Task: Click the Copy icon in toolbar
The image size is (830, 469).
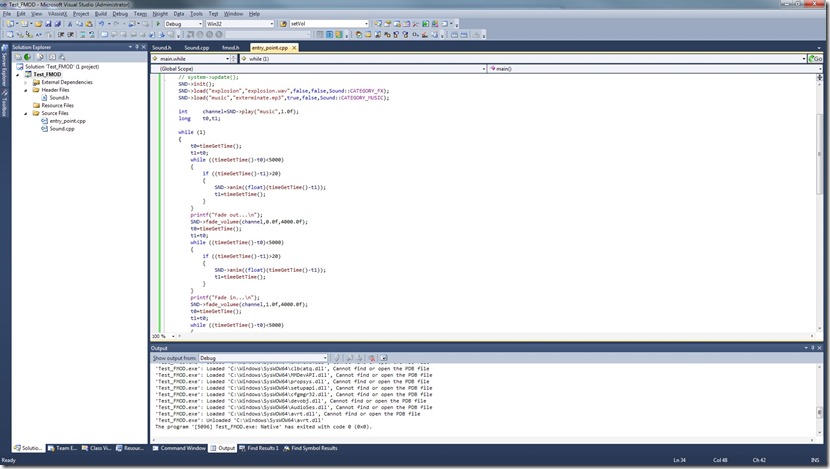Action: click(79, 24)
